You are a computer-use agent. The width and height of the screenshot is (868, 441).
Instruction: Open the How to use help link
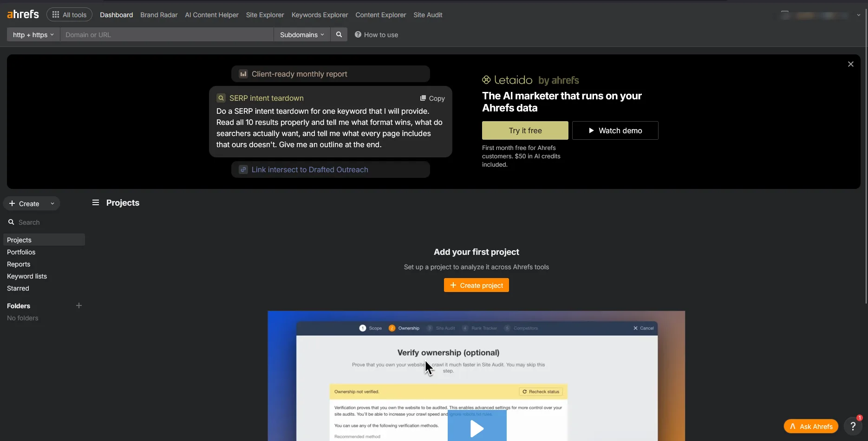click(376, 35)
